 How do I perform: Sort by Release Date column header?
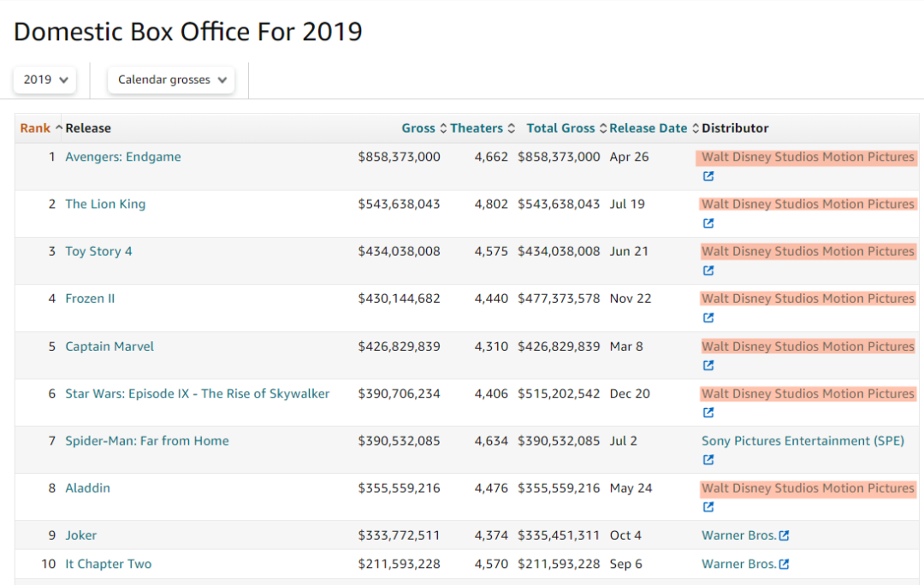(649, 128)
